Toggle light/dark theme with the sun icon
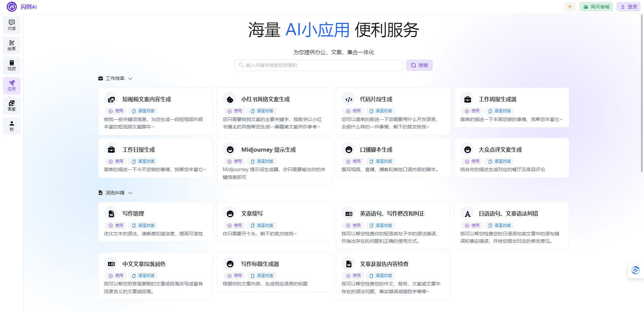The width and height of the screenshot is (644, 312). (x=570, y=6)
